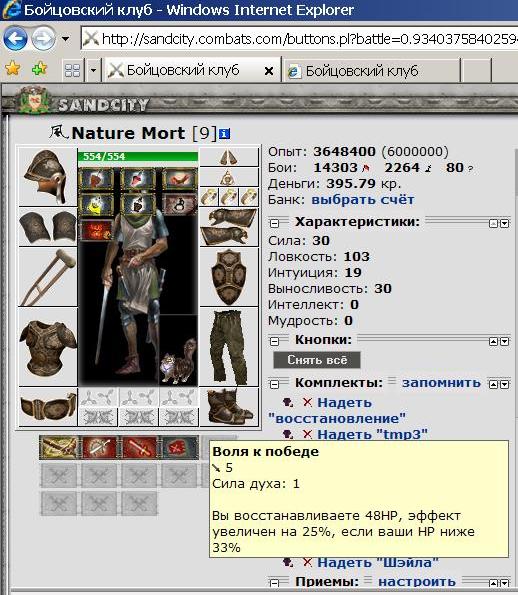
Task: Delete the "восстановление" set with its red X
Action: tap(307, 402)
